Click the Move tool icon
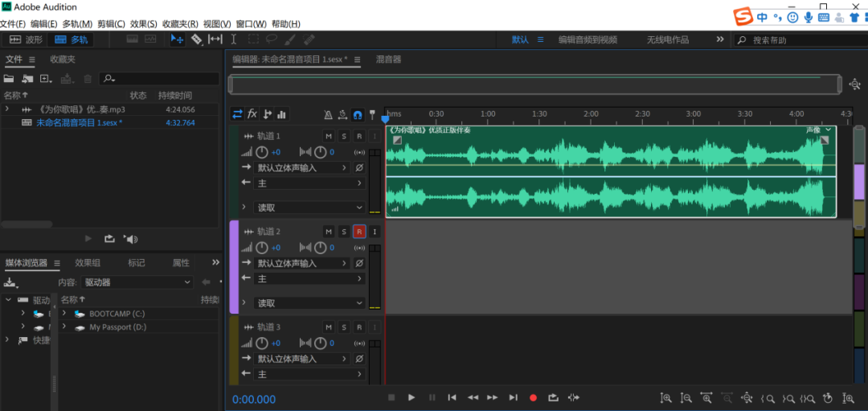 click(178, 39)
